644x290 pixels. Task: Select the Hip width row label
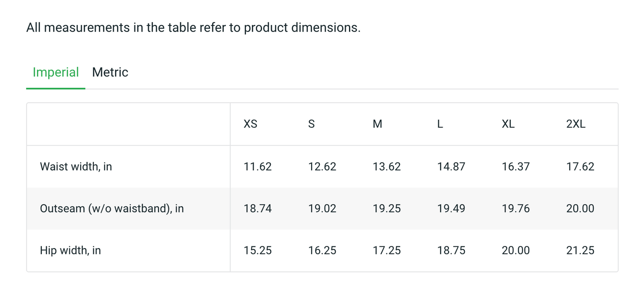(x=70, y=251)
